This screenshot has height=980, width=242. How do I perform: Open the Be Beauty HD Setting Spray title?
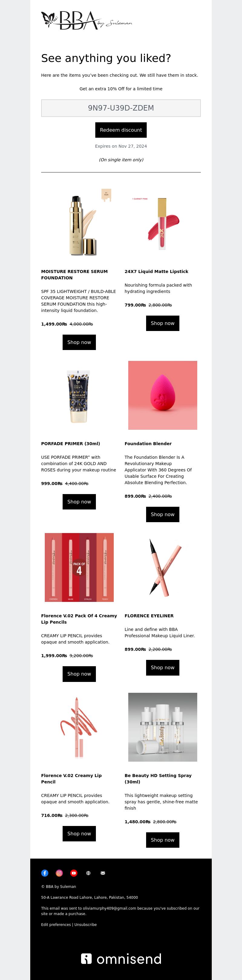click(x=158, y=778)
